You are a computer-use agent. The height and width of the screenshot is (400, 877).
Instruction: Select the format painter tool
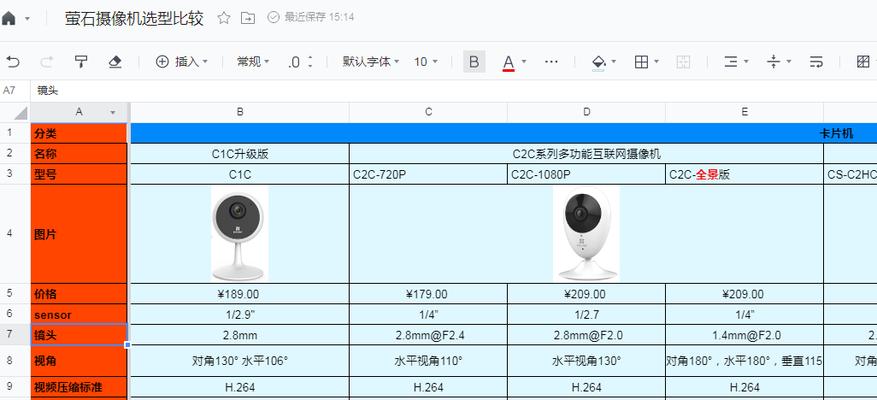pos(81,62)
